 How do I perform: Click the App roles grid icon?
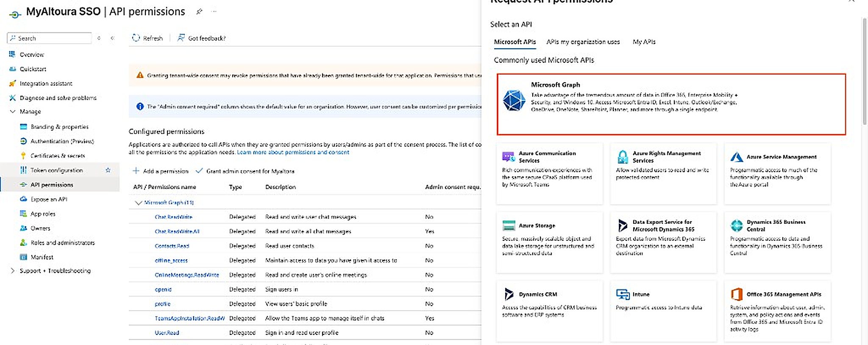coord(23,214)
